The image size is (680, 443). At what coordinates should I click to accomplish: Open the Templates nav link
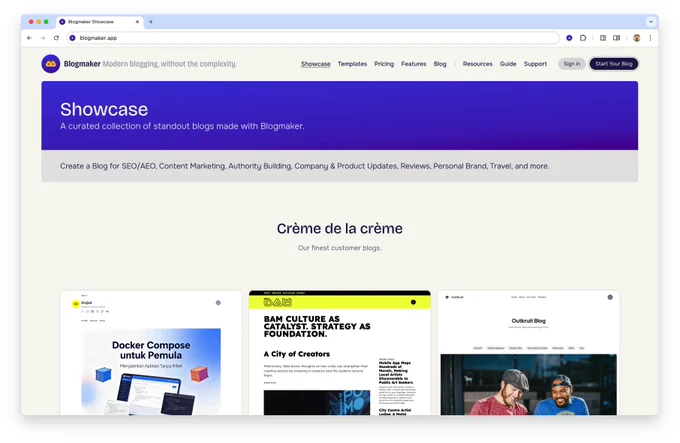[x=352, y=64]
